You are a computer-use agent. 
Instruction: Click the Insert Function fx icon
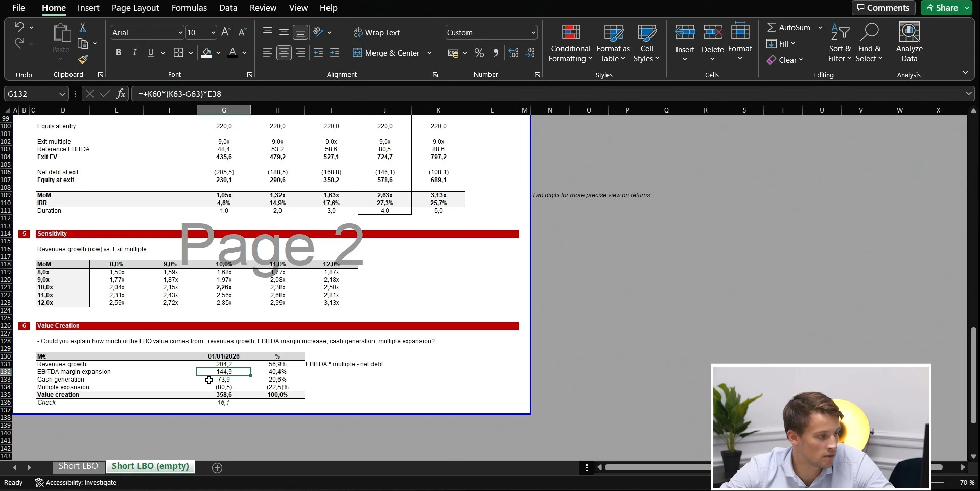point(121,94)
